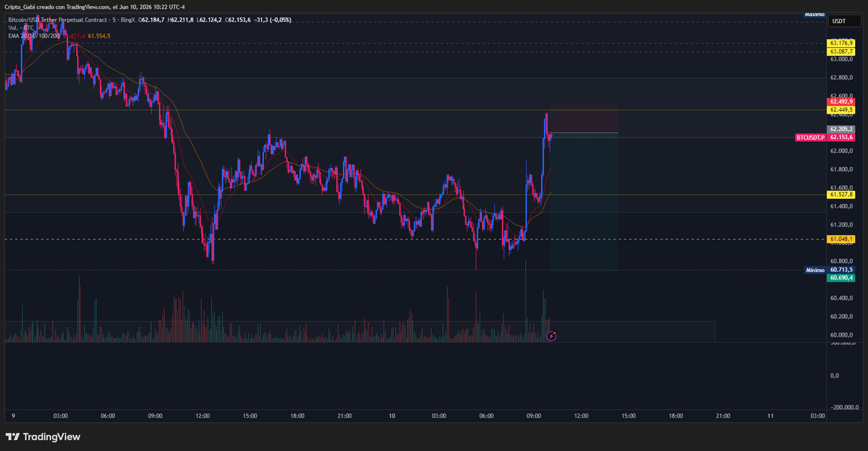Click the TradingView logo
Viewport: 868px width, 451px height.
coord(43,437)
